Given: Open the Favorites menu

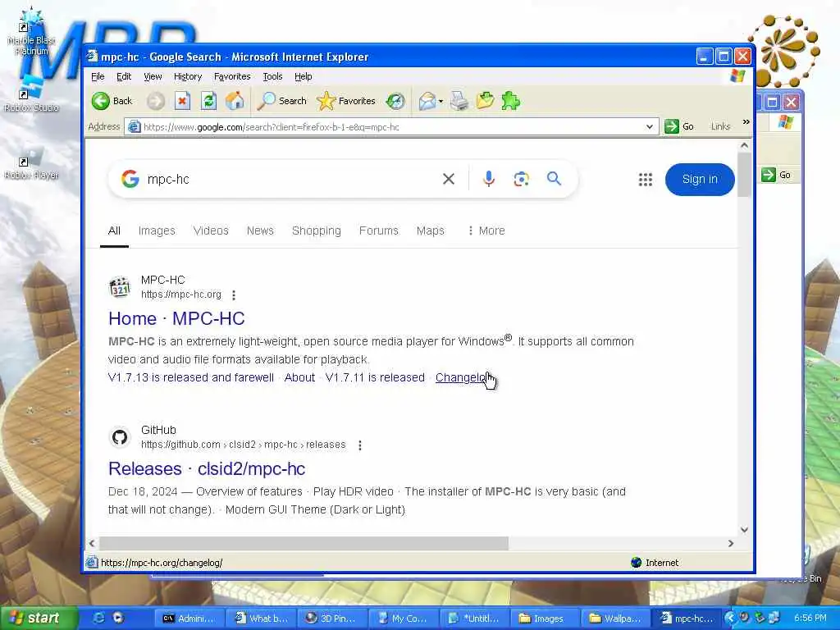Looking at the screenshot, I should 232,76.
